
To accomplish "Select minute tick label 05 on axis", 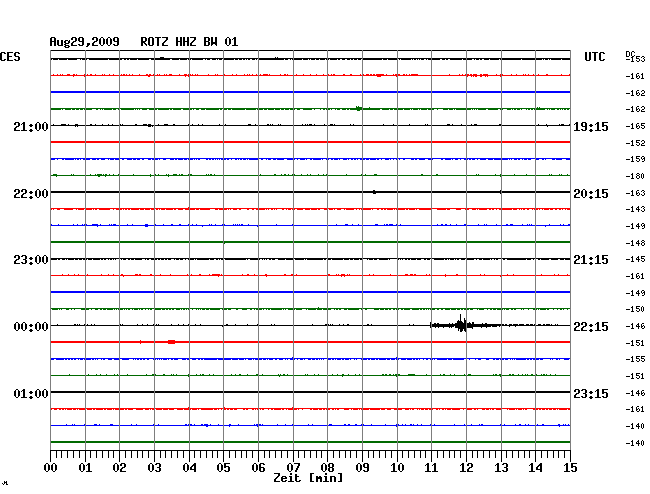I will coord(223,467).
